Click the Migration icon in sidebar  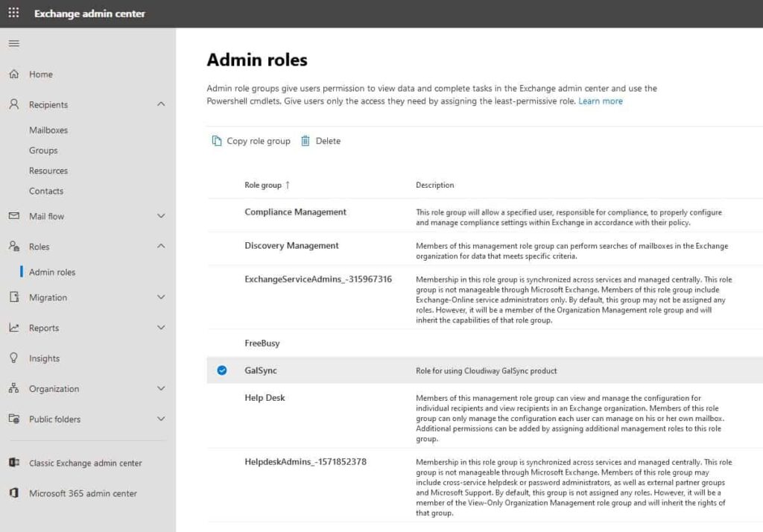coord(14,297)
